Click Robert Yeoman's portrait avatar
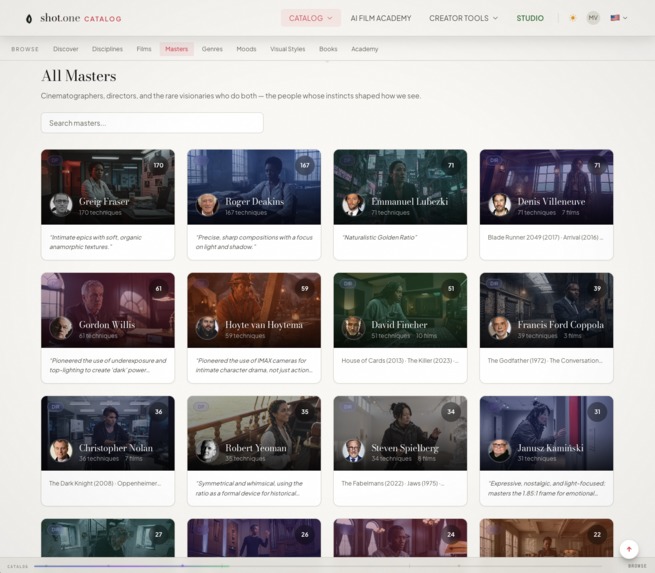Viewport: 655px width, 573px height. click(x=207, y=451)
